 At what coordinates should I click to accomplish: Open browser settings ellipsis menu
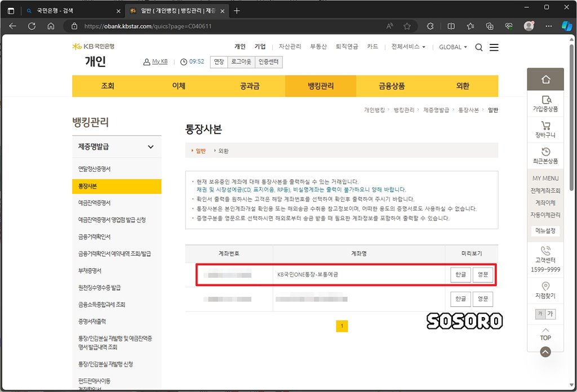point(548,26)
